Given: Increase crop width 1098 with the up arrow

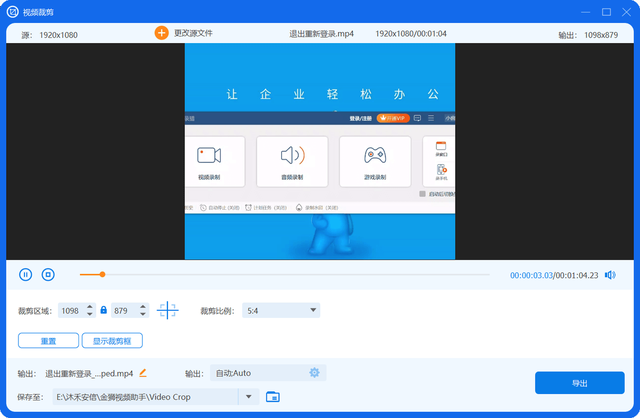Looking at the screenshot, I should coord(90,307).
